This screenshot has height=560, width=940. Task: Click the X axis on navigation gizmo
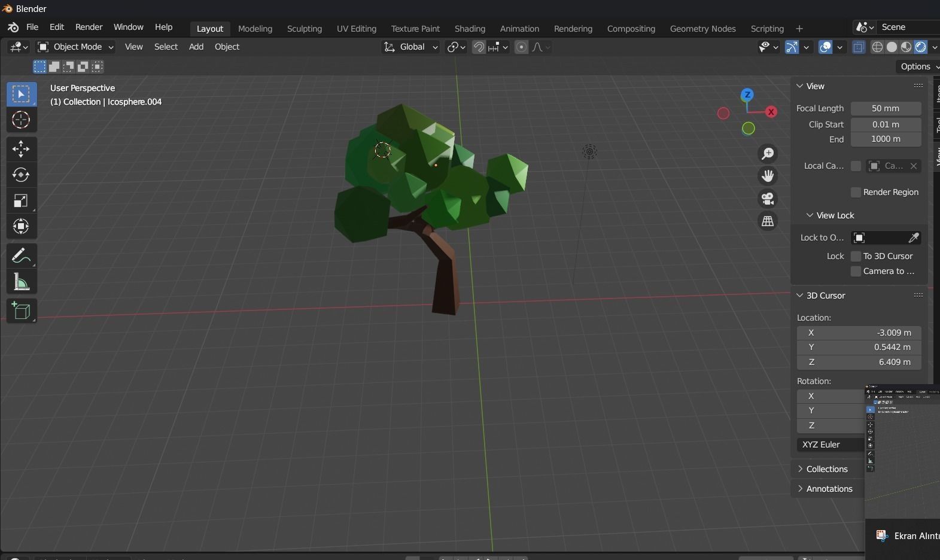[x=771, y=111]
